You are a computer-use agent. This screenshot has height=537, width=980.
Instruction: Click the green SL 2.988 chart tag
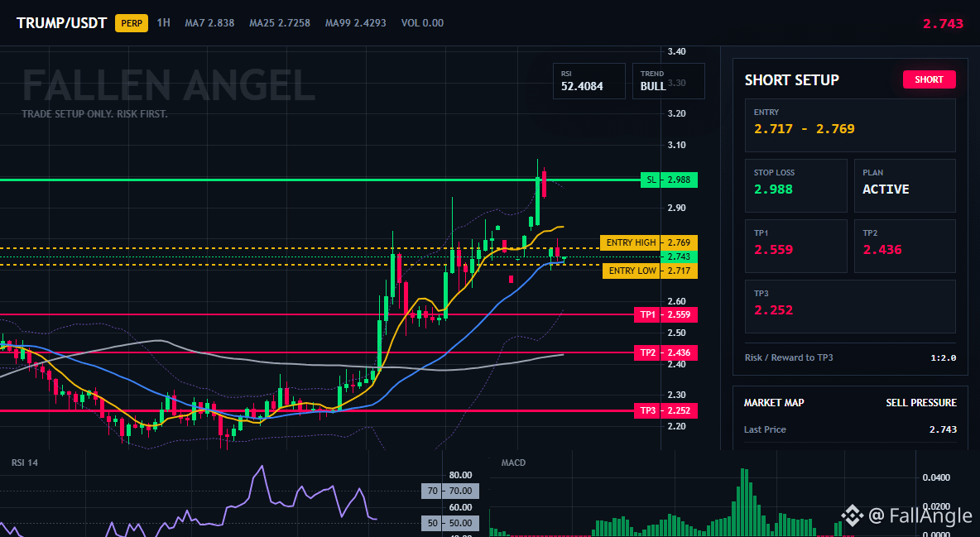[669, 180]
